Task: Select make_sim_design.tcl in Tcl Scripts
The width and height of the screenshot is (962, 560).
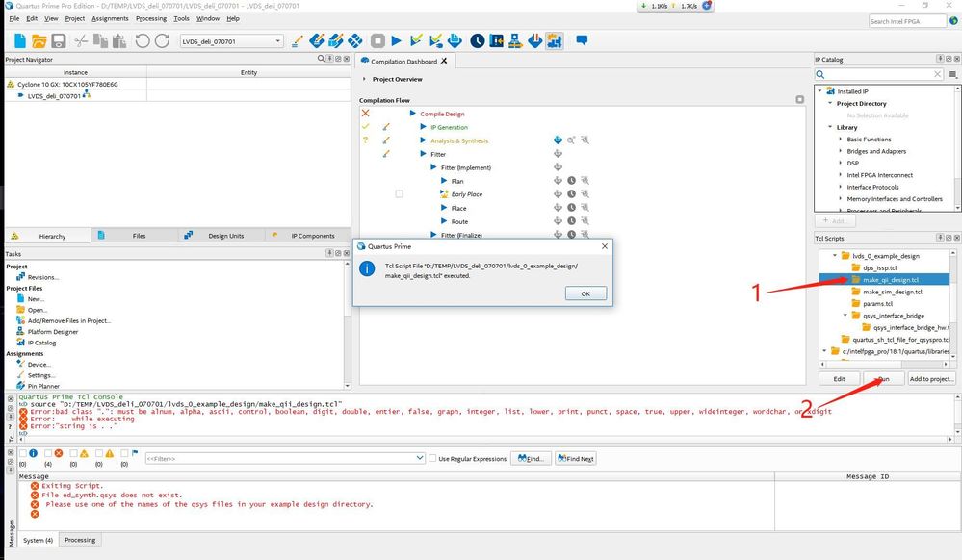Action: [x=891, y=292]
